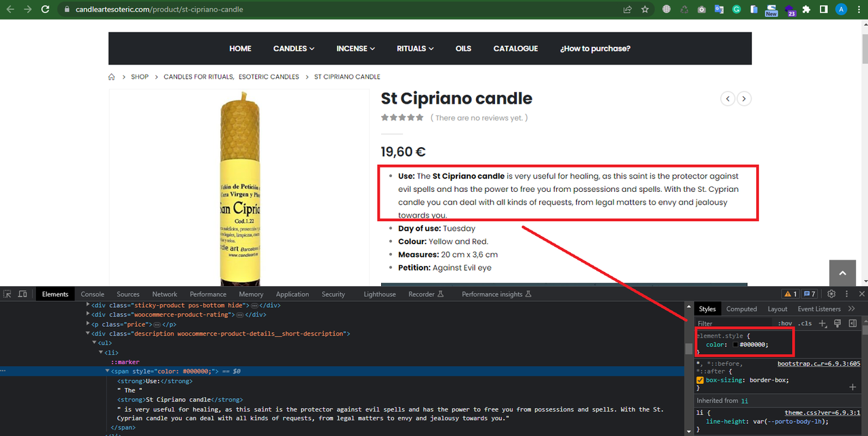Expand the sticky-product div node

tap(87, 305)
